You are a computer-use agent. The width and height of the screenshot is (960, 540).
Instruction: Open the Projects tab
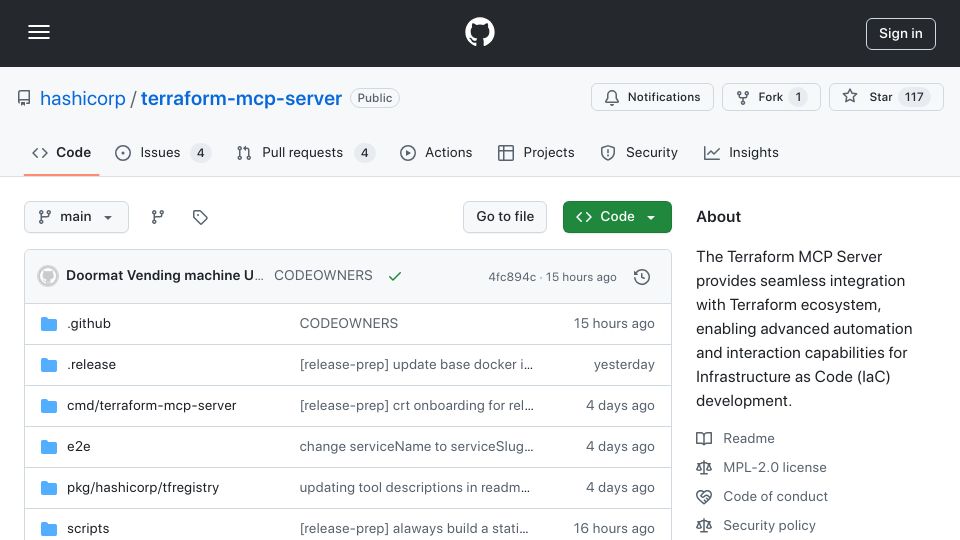click(536, 152)
